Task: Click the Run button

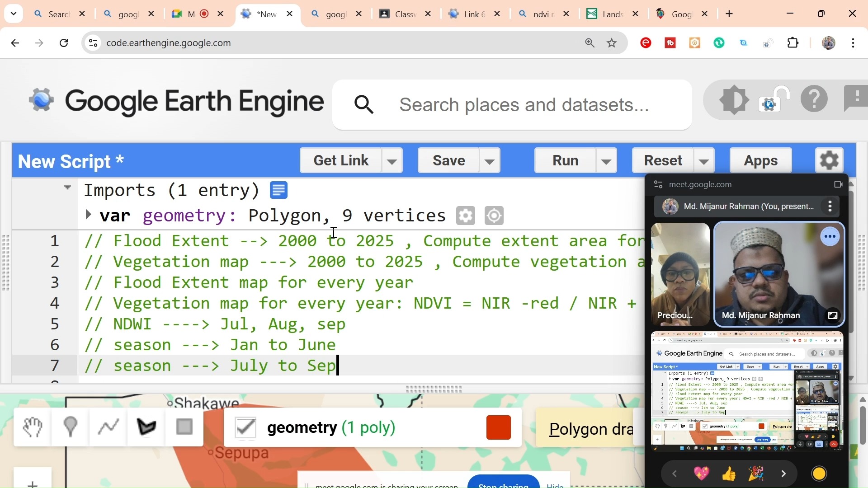Action: (566, 161)
